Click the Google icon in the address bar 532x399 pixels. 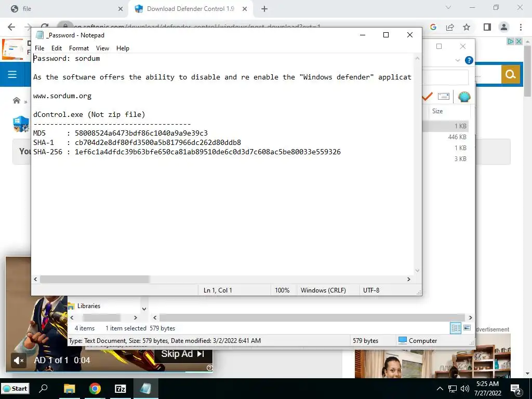coord(433,27)
